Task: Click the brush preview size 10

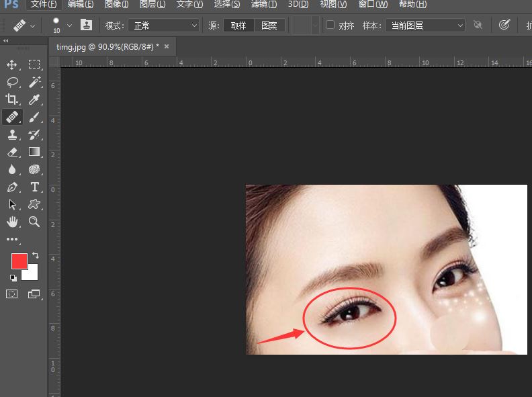Action: (x=56, y=26)
